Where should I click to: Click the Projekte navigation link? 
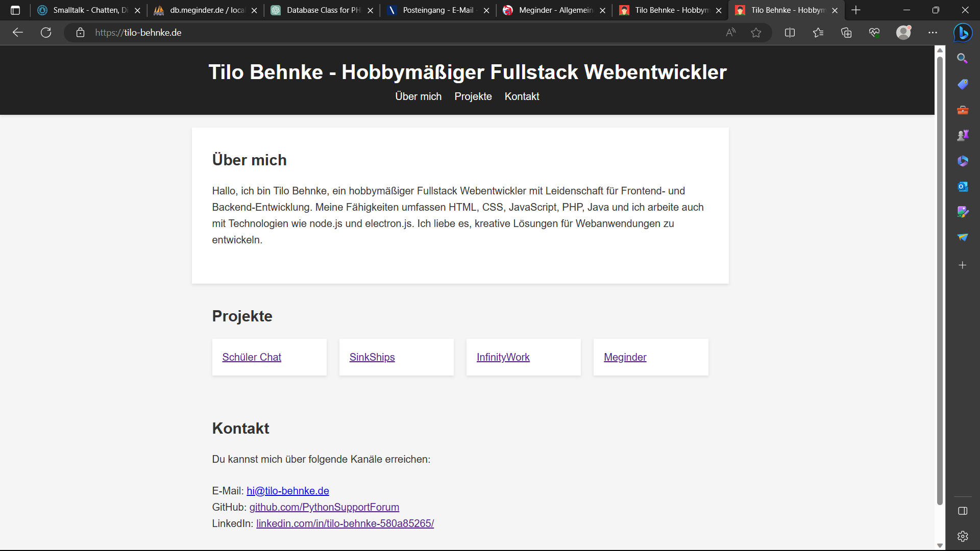tap(473, 96)
